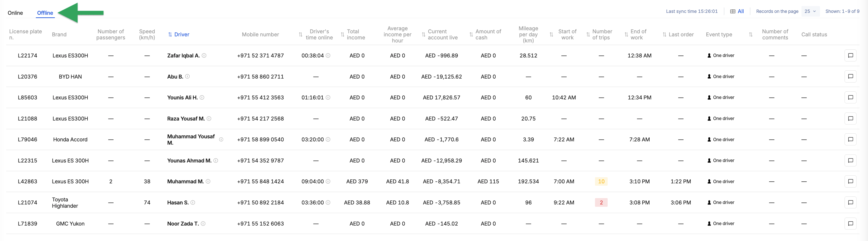868x241 pixels.
Task: Select the Offline tab
Action: [x=45, y=13]
